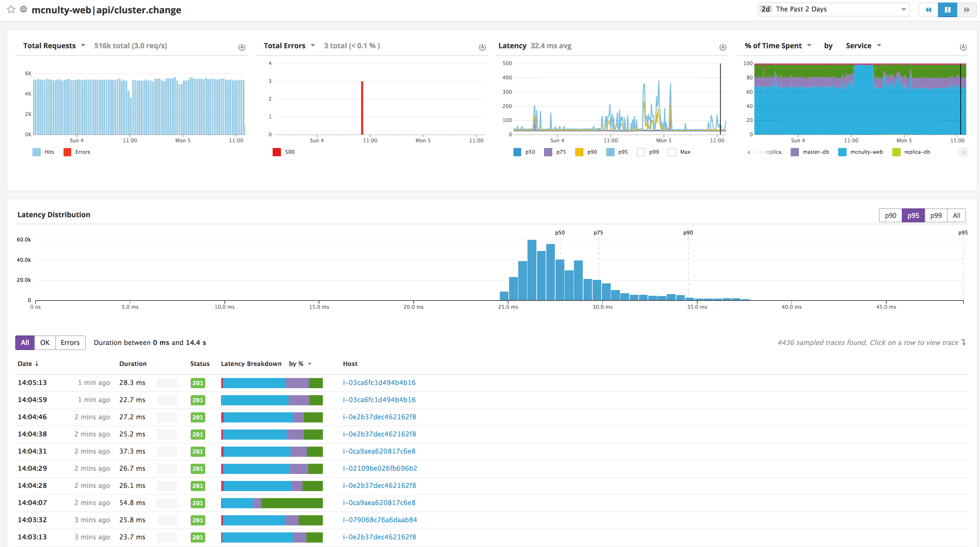Export the Latency graph data
This screenshot has width=980, height=547.
tap(722, 47)
